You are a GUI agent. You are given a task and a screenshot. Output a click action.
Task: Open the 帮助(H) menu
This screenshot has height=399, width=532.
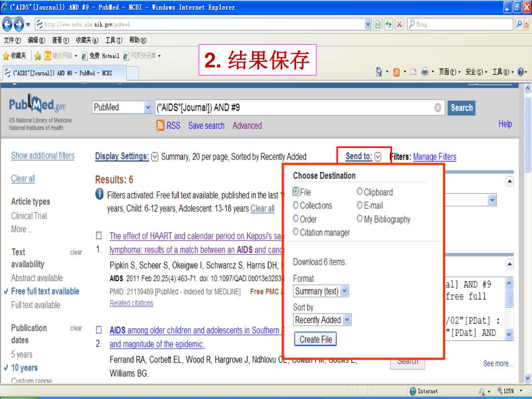coord(138,40)
